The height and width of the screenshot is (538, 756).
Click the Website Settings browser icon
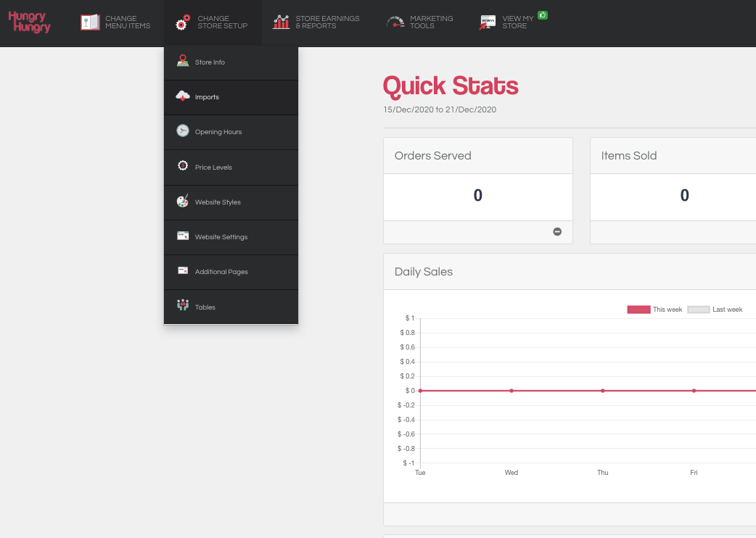click(x=183, y=236)
